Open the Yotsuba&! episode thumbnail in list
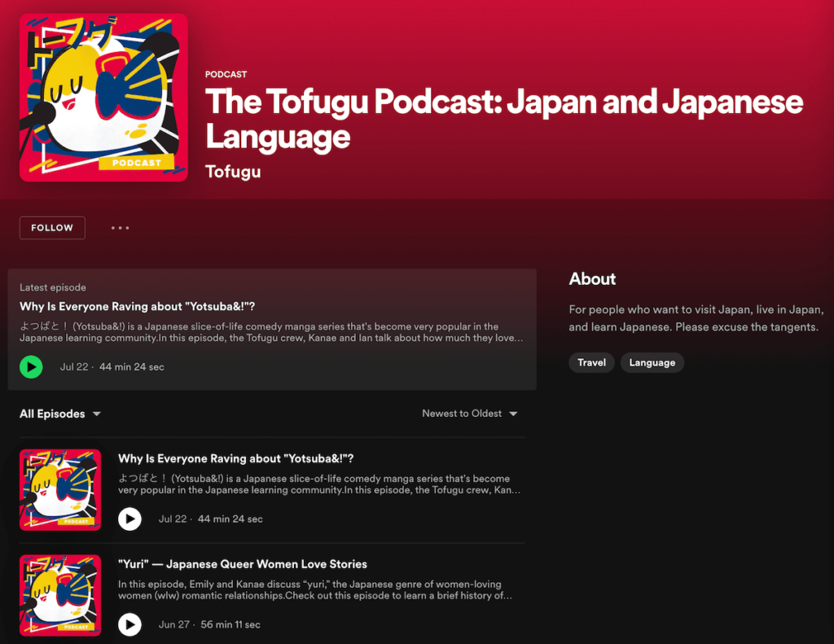The width and height of the screenshot is (834, 644). (60, 490)
